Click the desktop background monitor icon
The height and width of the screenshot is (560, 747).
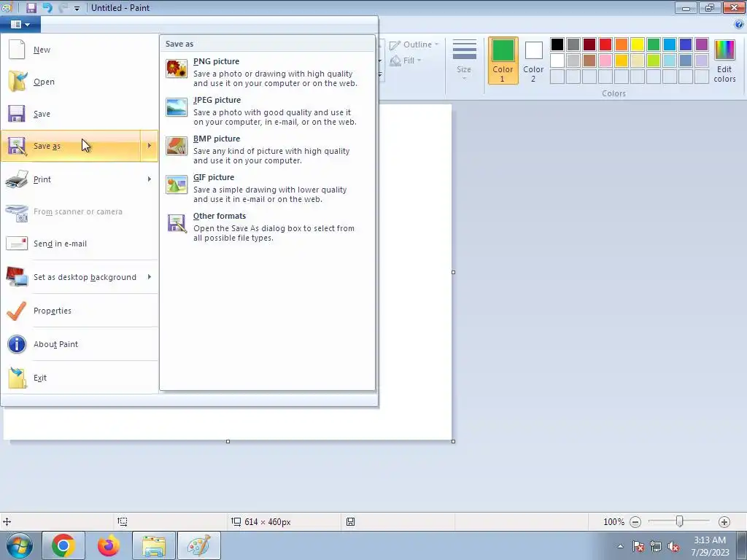coord(17,277)
